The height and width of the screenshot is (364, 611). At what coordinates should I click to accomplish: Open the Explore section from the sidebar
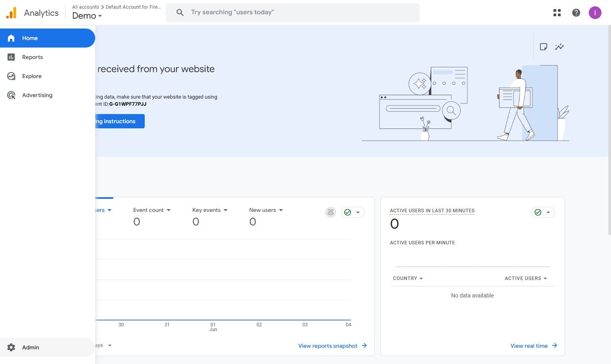(11, 76)
